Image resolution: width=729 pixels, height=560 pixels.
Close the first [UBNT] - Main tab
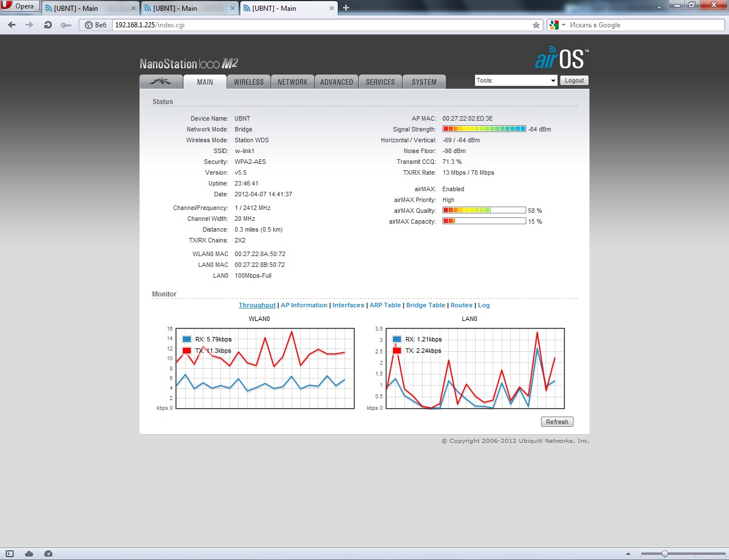click(133, 9)
